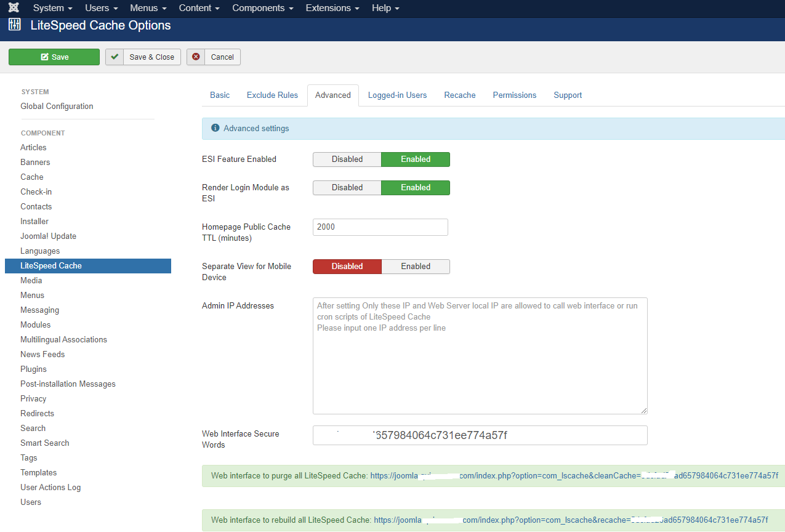This screenshot has width=785, height=532.
Task: Open the Extensions dropdown menu
Action: point(332,8)
